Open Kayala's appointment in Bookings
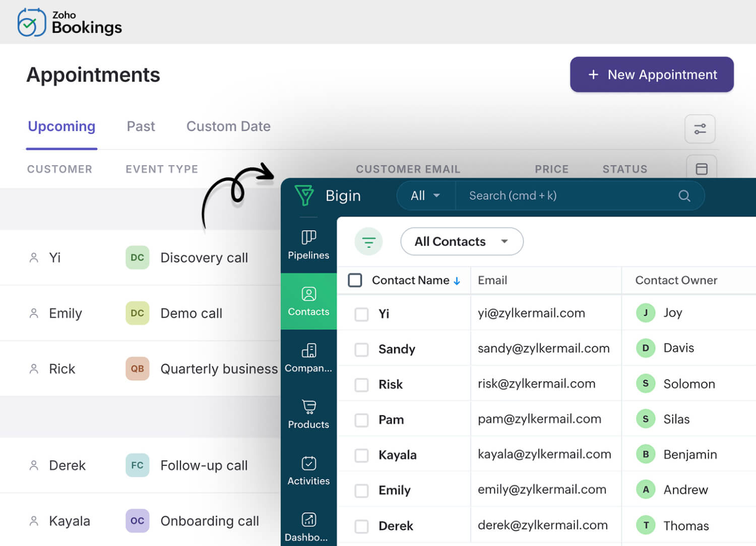The width and height of the screenshot is (756, 546). pyautogui.click(x=140, y=521)
